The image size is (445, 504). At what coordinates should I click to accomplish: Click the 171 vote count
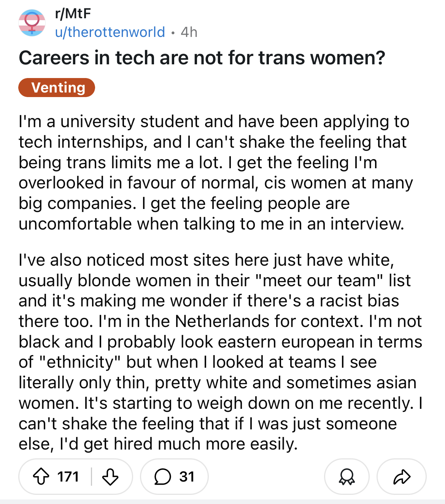68,477
